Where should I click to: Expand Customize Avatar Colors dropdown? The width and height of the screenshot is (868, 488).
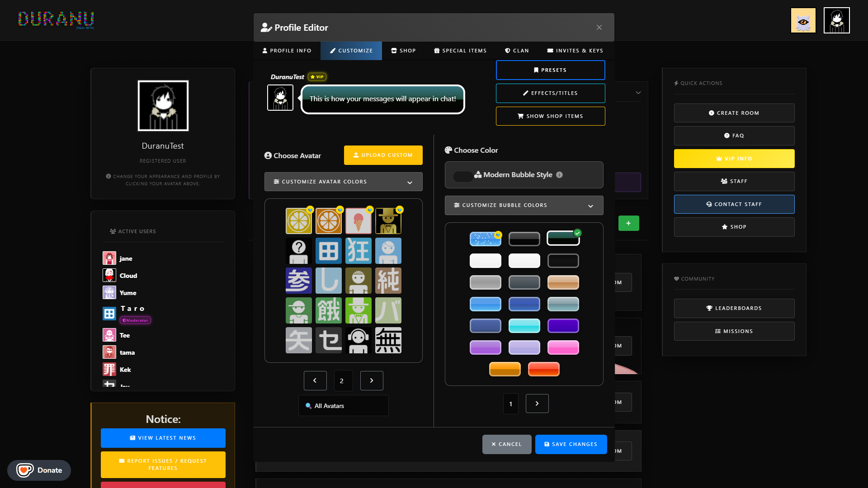coord(343,182)
